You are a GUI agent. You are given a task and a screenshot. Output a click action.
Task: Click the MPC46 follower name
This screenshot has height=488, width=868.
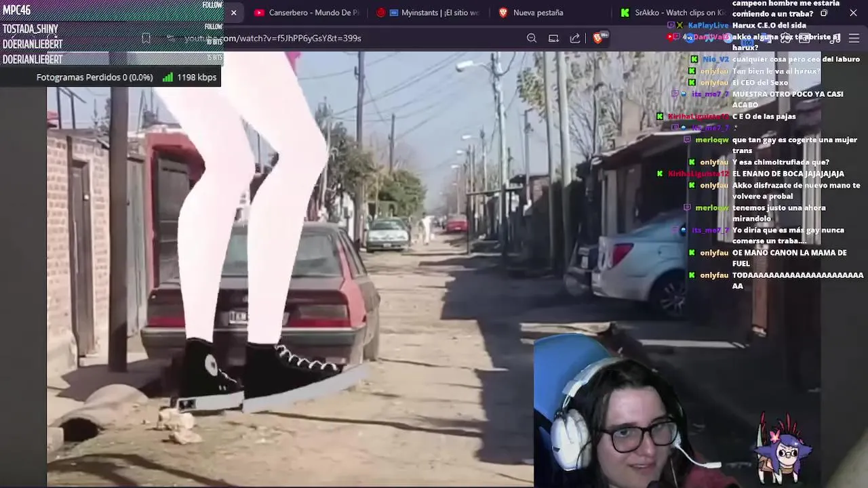click(x=16, y=10)
